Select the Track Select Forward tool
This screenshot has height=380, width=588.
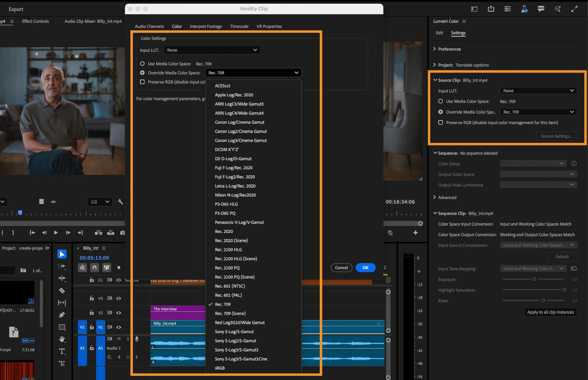click(x=62, y=266)
